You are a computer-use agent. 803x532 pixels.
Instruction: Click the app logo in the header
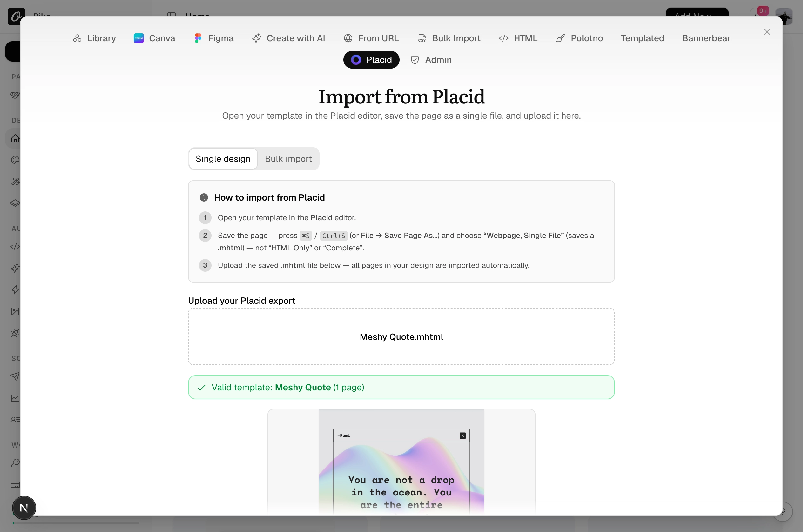[x=16, y=16]
